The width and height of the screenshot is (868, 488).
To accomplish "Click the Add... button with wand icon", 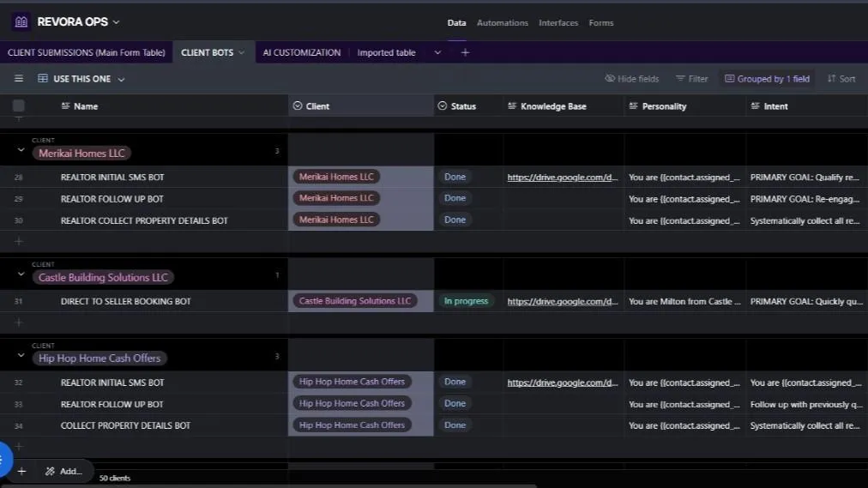I will (63, 471).
